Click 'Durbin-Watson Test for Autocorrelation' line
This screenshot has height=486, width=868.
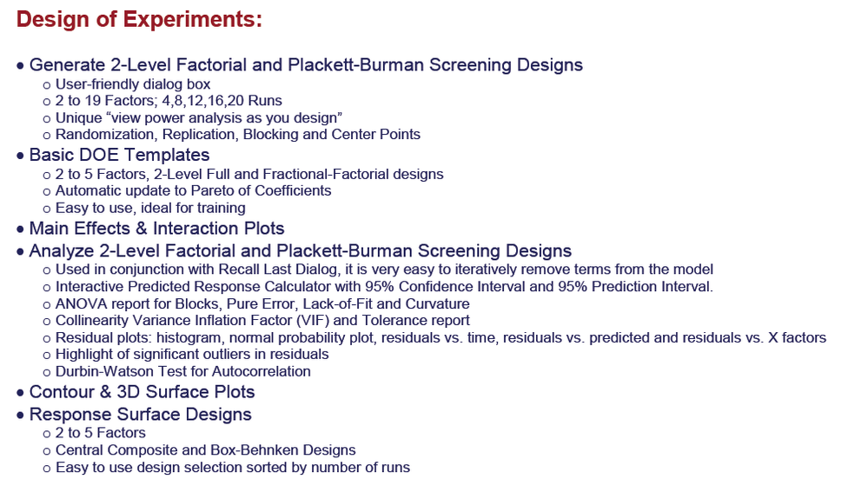click(x=182, y=371)
